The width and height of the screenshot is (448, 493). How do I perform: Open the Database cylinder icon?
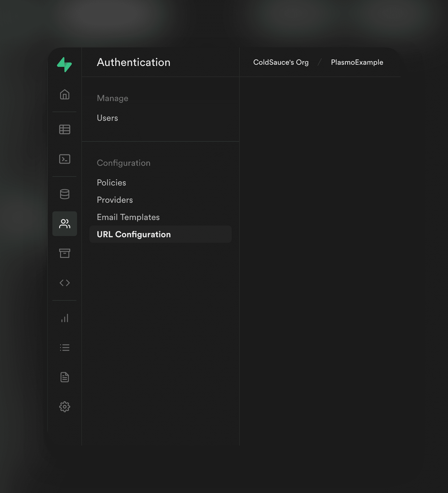coord(65,194)
